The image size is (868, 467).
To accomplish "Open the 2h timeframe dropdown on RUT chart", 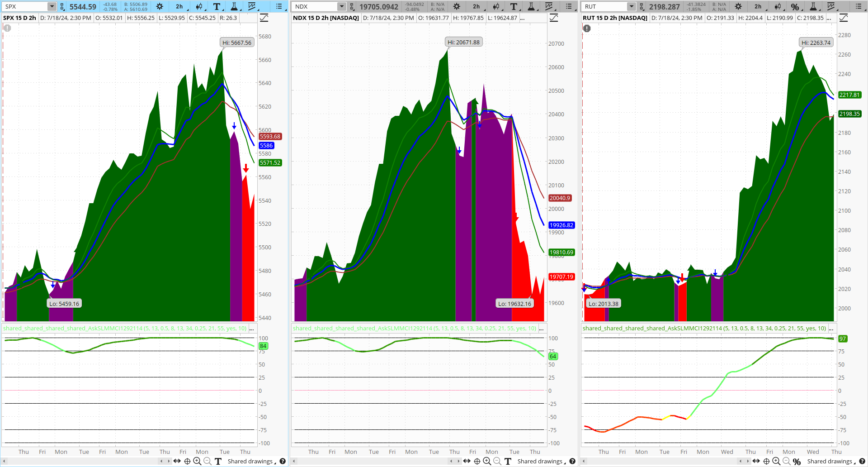I will coord(758,6).
